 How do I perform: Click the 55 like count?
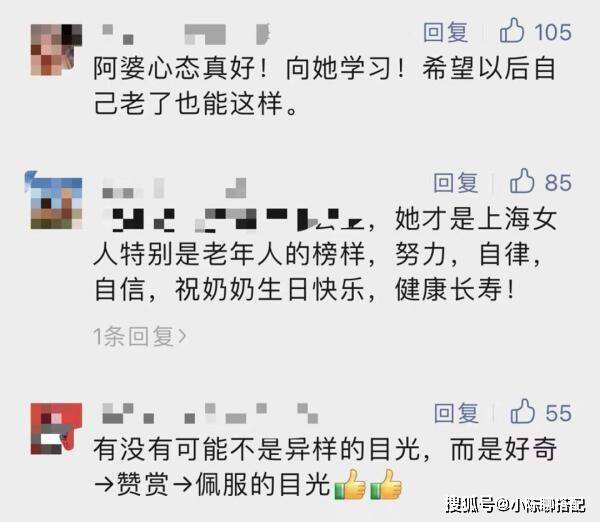(x=559, y=413)
